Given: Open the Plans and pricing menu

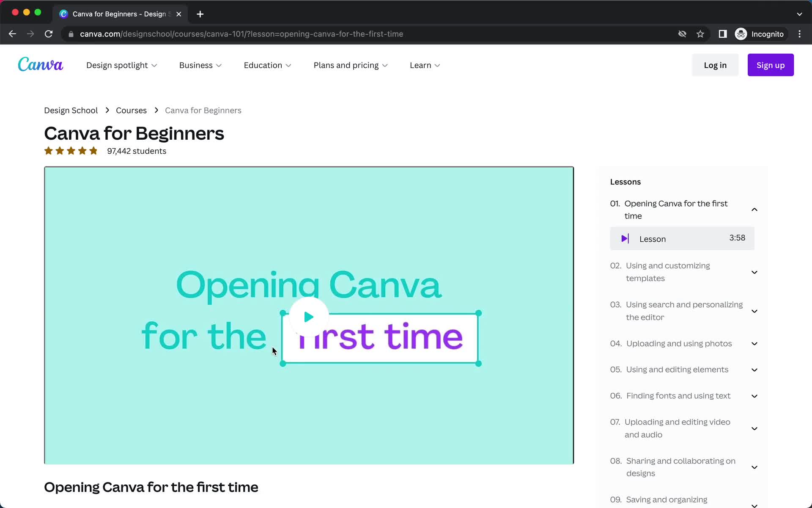Looking at the screenshot, I should (351, 65).
